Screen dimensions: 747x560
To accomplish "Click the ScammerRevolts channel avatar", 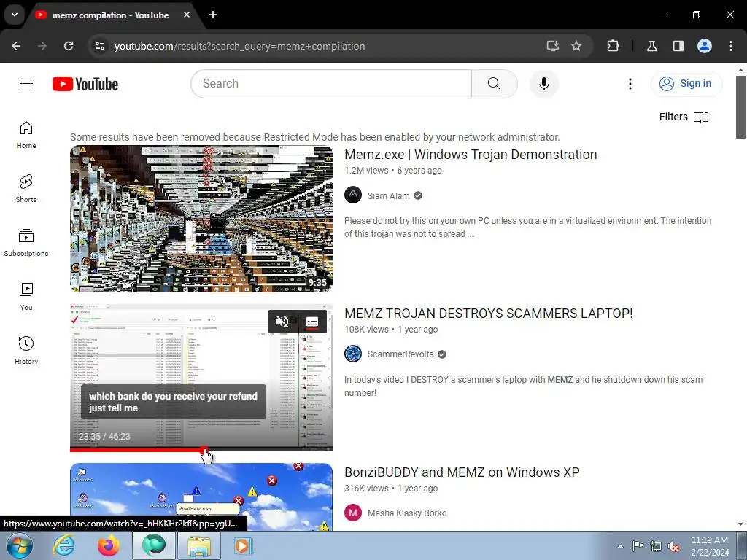I will [x=353, y=354].
